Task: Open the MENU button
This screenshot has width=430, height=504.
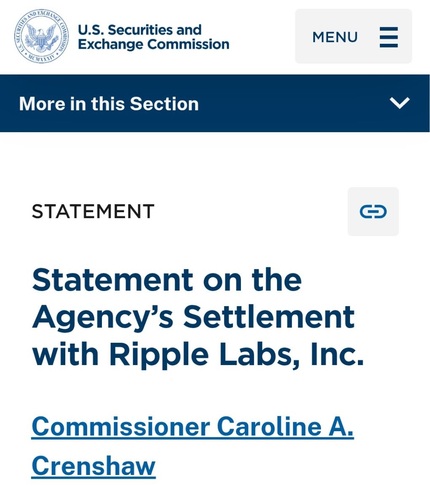Action: 353,37
